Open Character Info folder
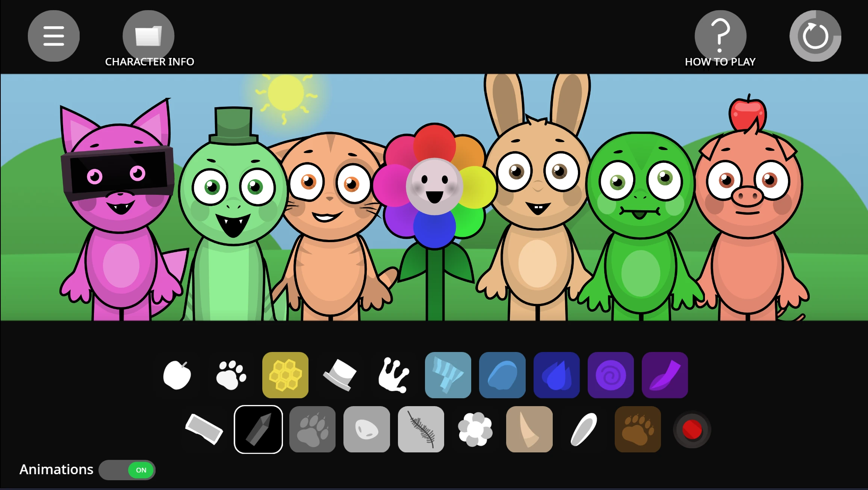This screenshot has width=868, height=490. coord(148,36)
